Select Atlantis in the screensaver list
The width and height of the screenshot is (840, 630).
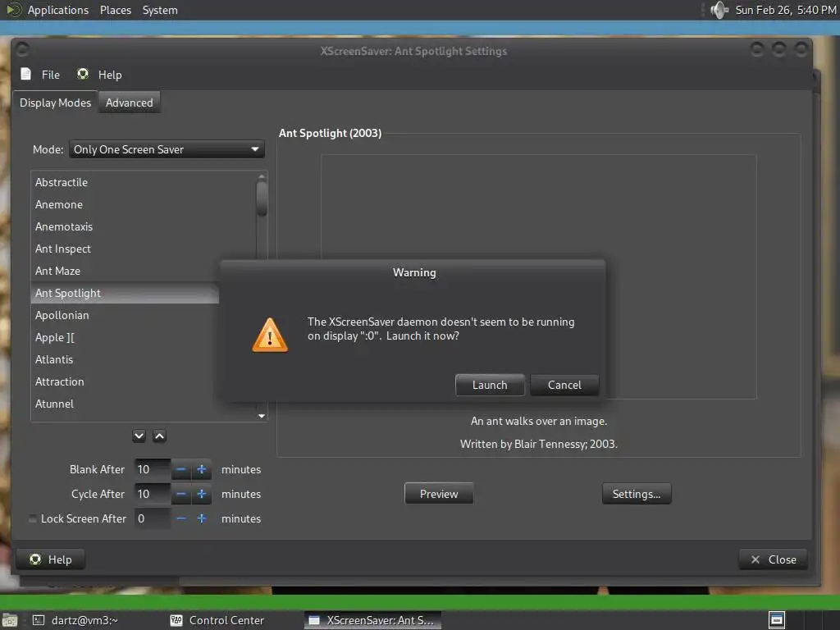pyautogui.click(x=125, y=359)
